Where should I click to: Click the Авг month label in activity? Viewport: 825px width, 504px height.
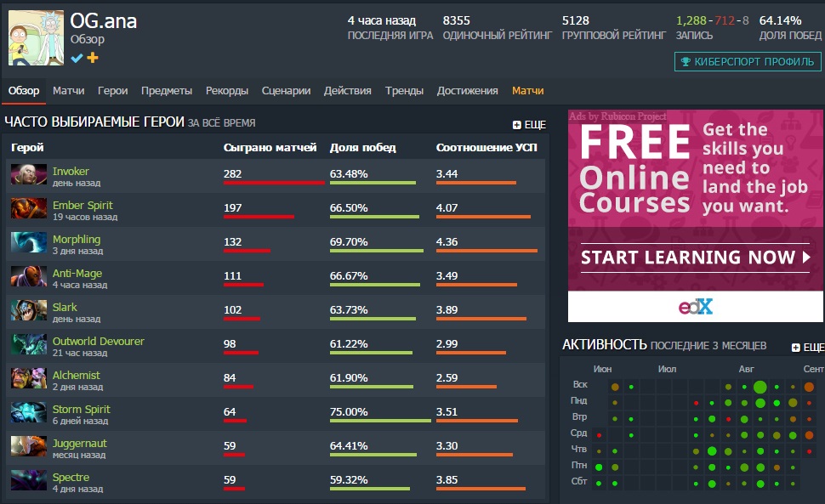[746, 369]
